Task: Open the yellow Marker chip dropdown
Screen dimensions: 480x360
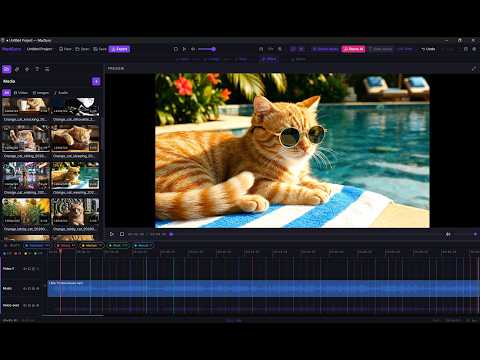Action: [x=92, y=245]
